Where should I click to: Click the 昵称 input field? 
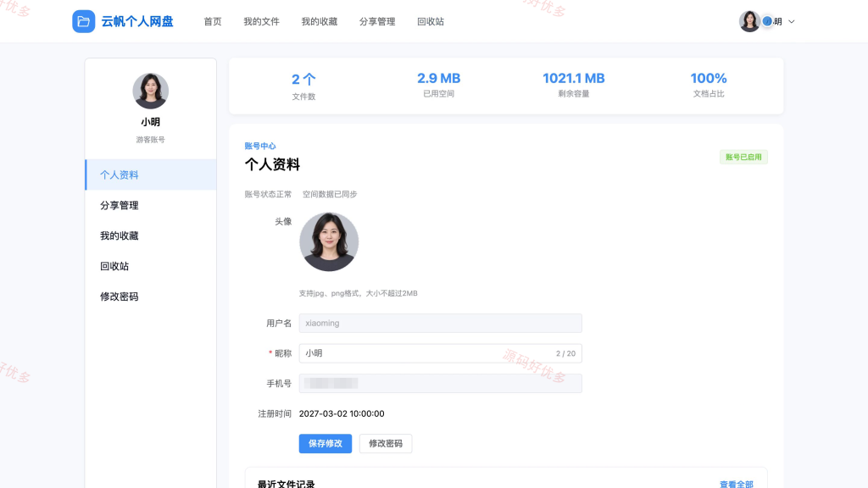[x=440, y=353]
